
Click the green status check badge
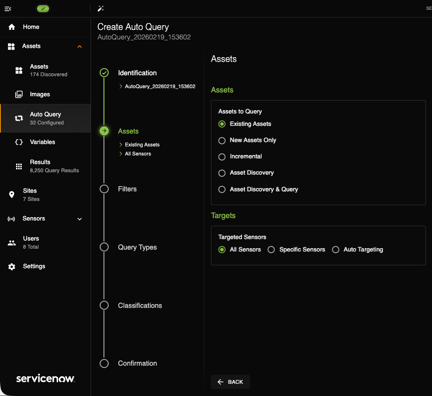tap(43, 9)
